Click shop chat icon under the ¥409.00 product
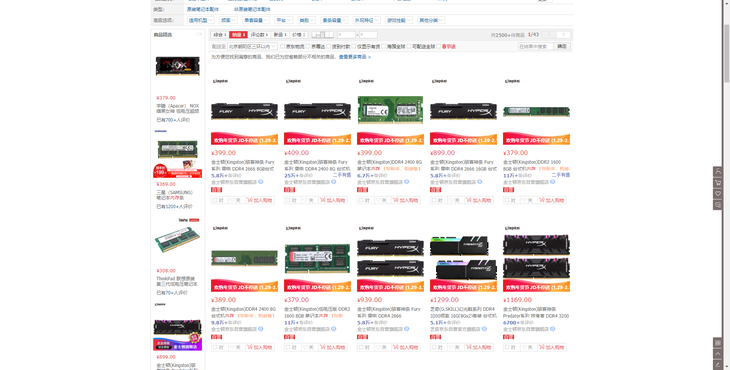Image resolution: width=730 pixels, height=370 pixels. (x=333, y=182)
